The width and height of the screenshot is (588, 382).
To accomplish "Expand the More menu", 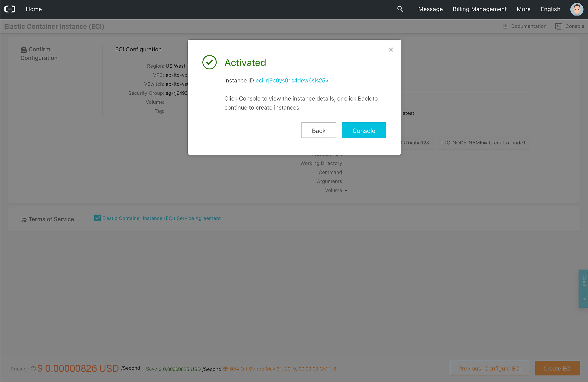I will pyautogui.click(x=523, y=9).
